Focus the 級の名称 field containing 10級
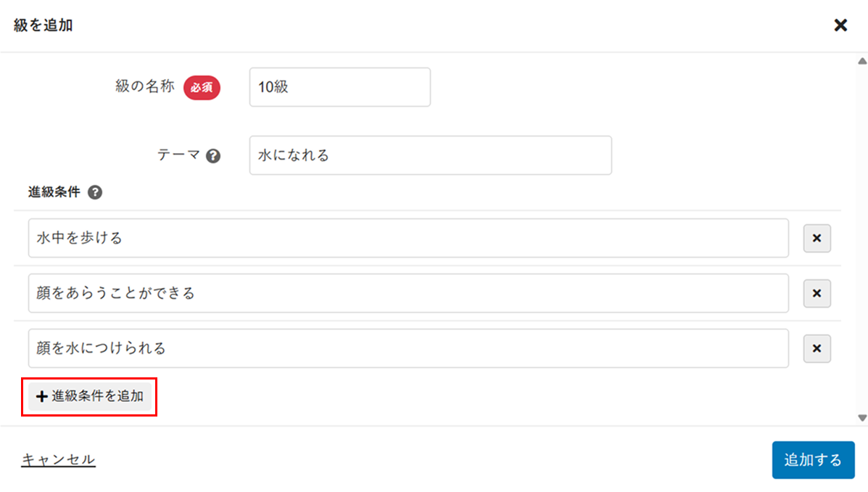868x492 pixels. tap(339, 87)
